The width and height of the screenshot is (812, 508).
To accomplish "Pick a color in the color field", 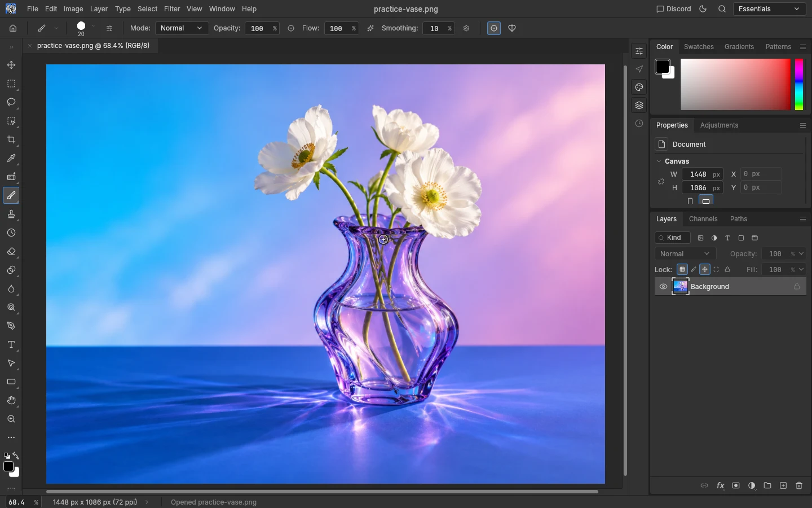I will click(x=735, y=85).
